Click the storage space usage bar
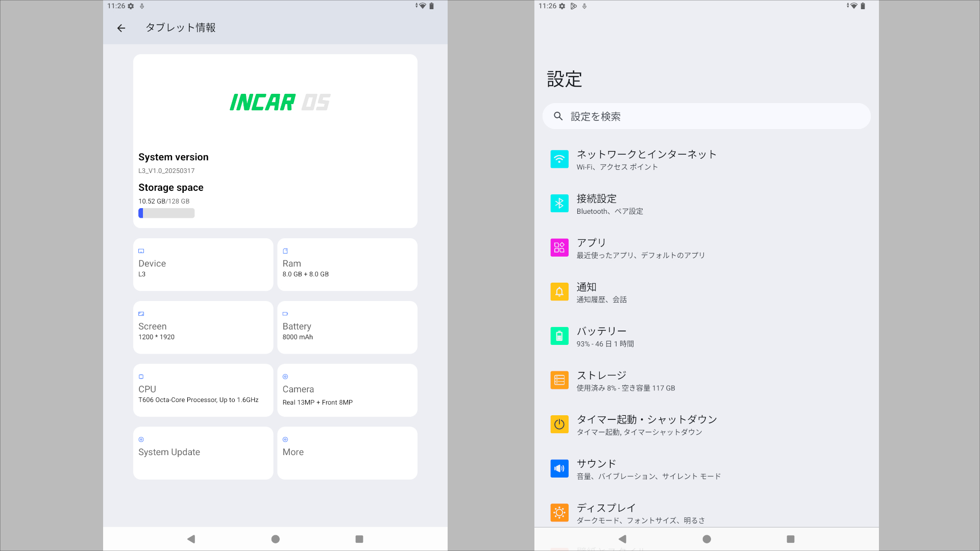This screenshot has width=980, height=551. click(x=166, y=213)
